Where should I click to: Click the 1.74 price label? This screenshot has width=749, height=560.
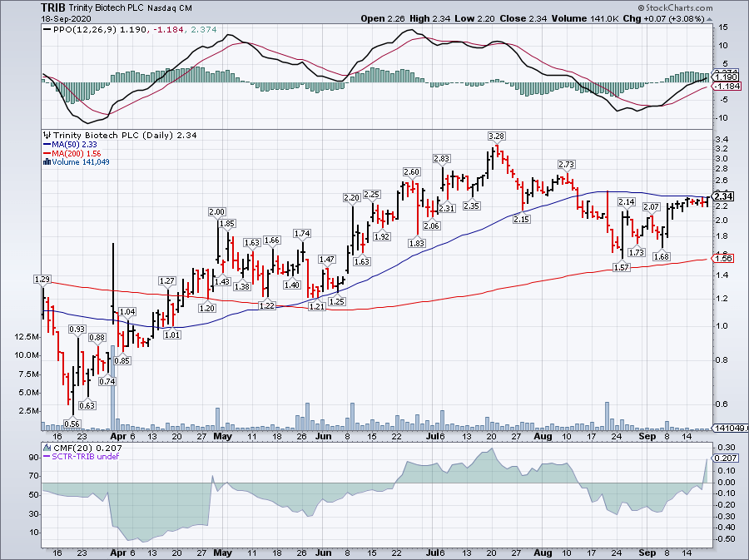(302, 234)
